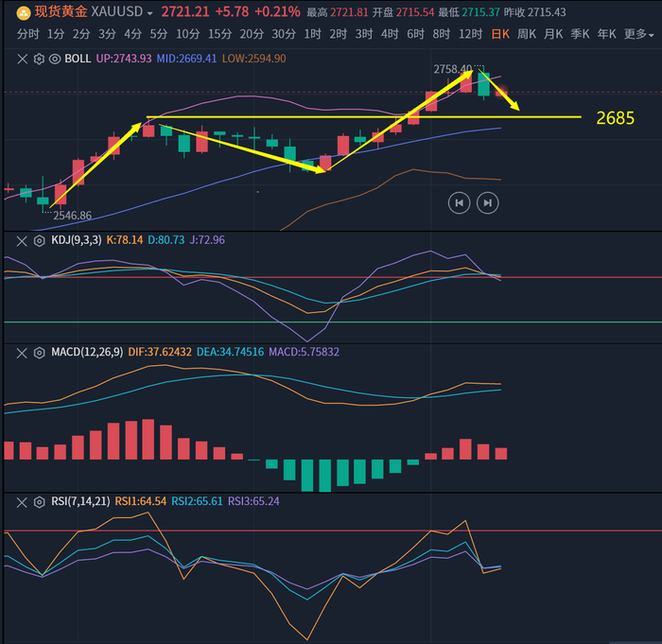
Task: Click the 昨收 2715.43 value
Action: 535,12
